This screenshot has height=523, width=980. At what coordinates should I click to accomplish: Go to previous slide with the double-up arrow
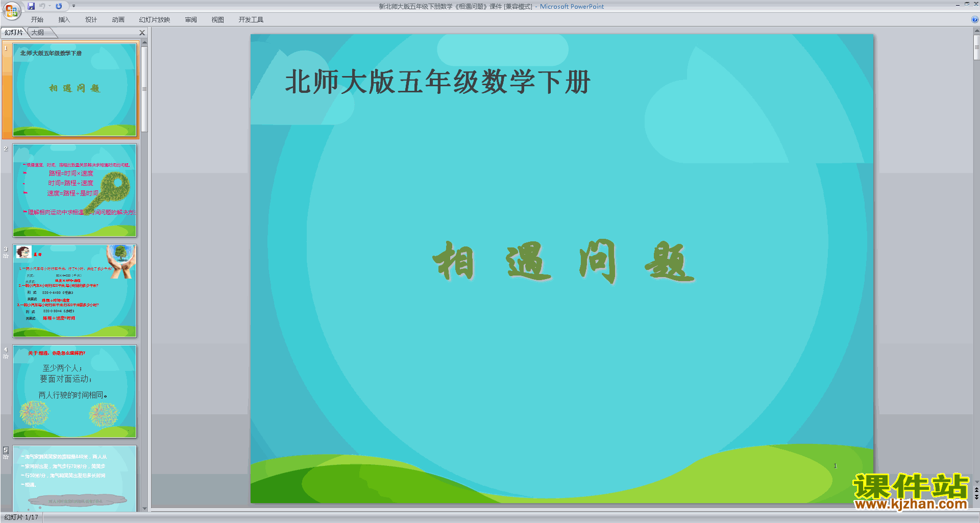(976, 490)
